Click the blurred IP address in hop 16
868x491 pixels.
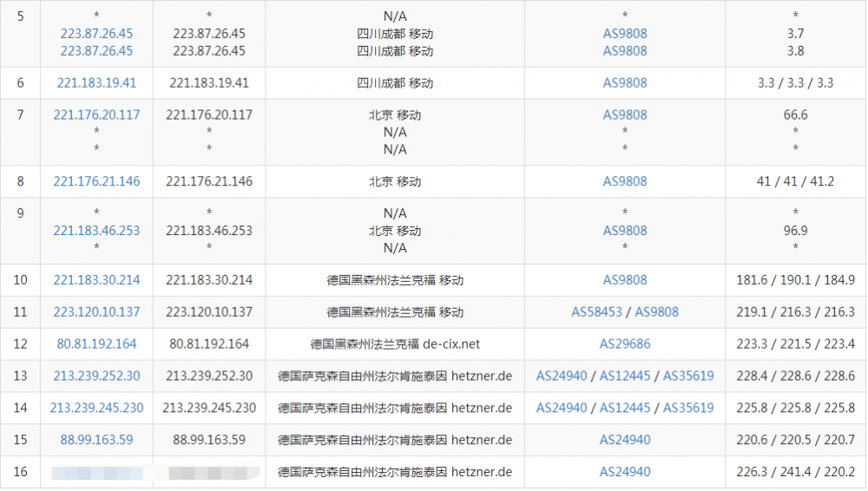[x=96, y=473]
